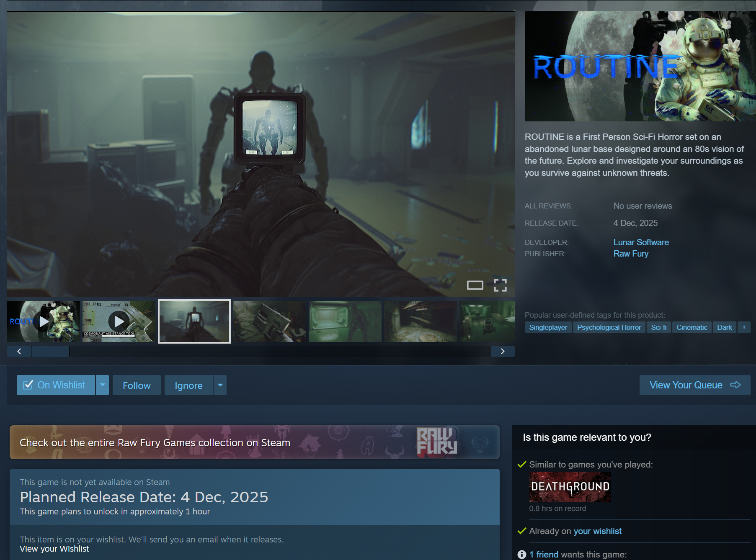Open the handheld device screenshot thumbnail
This screenshot has height=560, width=756.
coord(270,321)
